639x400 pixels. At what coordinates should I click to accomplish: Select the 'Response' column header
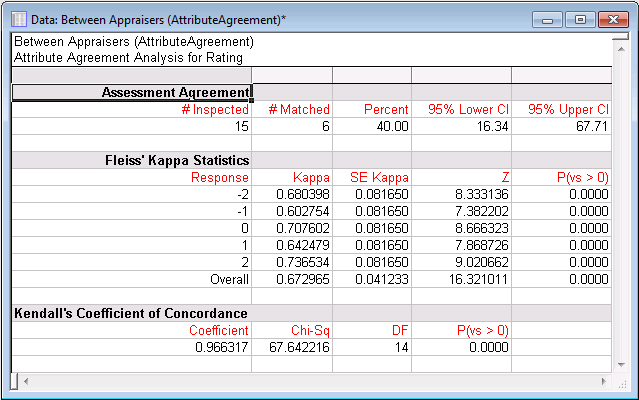pos(132,178)
